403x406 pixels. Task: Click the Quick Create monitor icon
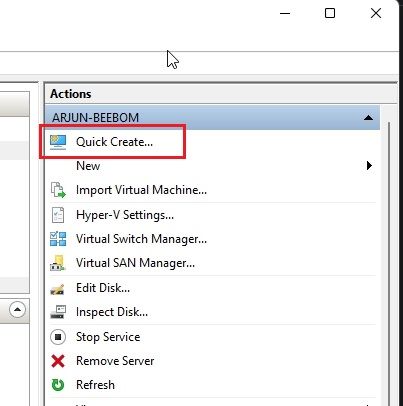pos(58,142)
